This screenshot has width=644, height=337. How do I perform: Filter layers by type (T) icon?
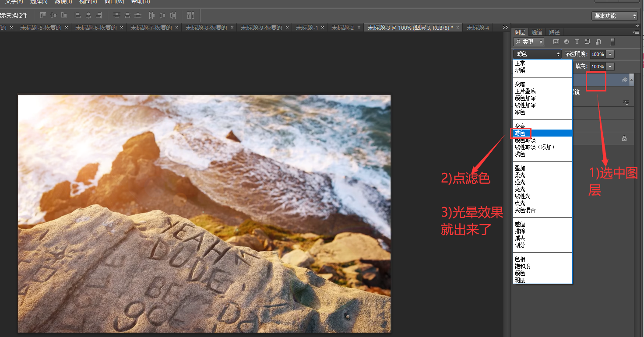(x=577, y=42)
